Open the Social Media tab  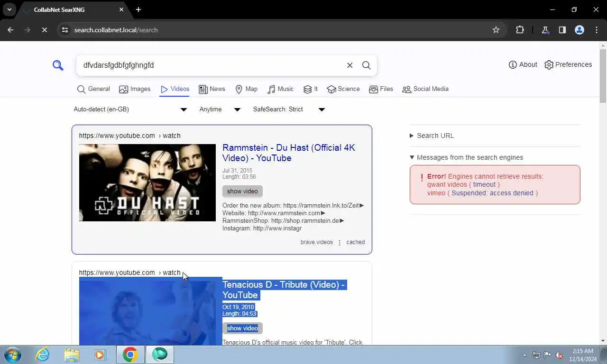425,89
